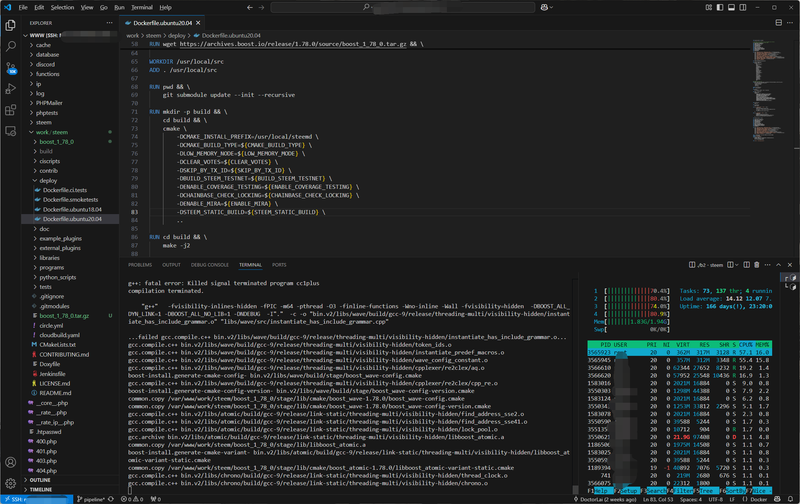Viewport: 800px width, 504px height.
Task: Change UTF-8 encoding in status bar
Action: pos(715,499)
